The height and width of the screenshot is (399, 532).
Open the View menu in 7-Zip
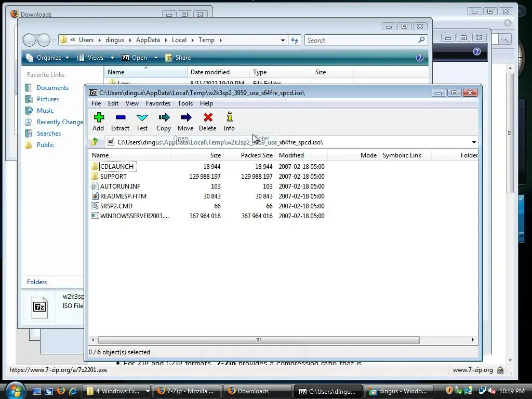(x=132, y=103)
